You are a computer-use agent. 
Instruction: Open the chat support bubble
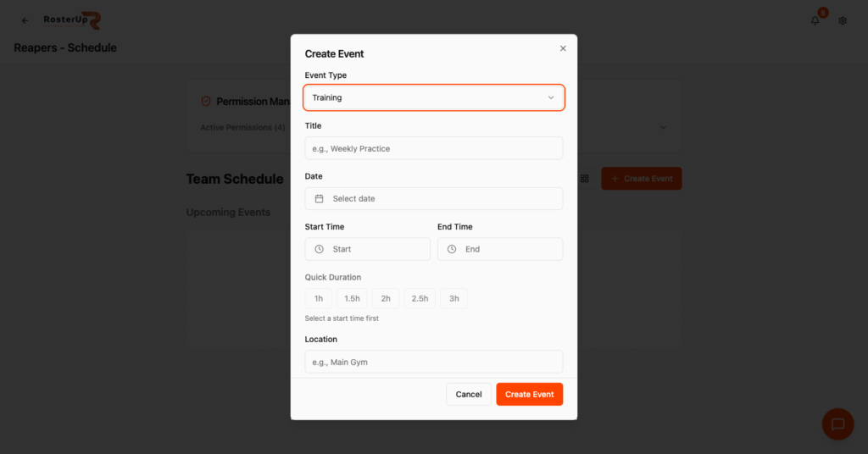click(x=837, y=424)
